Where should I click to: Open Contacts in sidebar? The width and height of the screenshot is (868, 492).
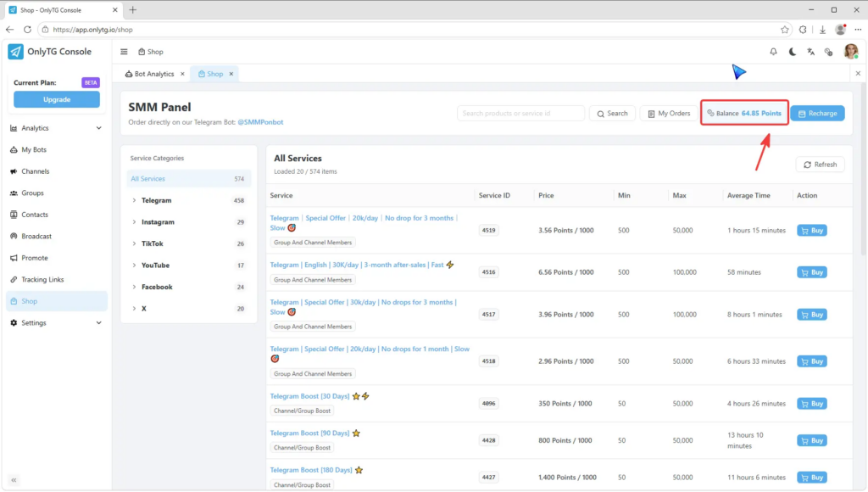point(57,215)
